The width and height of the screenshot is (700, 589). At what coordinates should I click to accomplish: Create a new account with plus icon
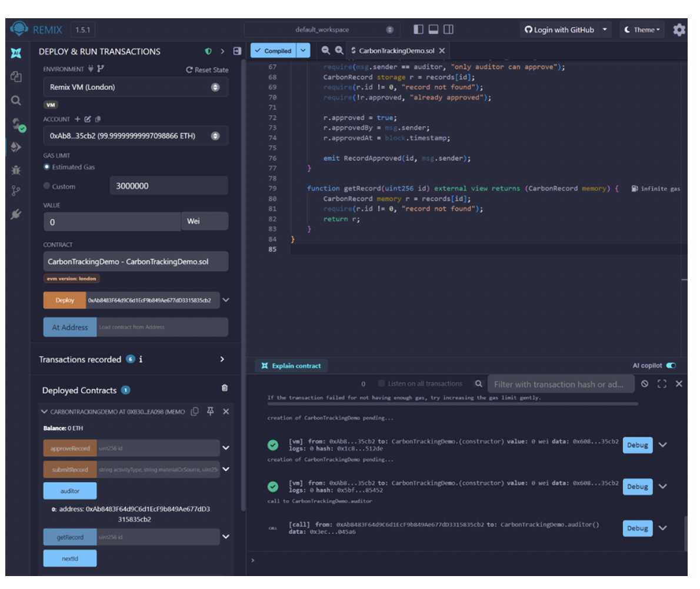(78, 119)
